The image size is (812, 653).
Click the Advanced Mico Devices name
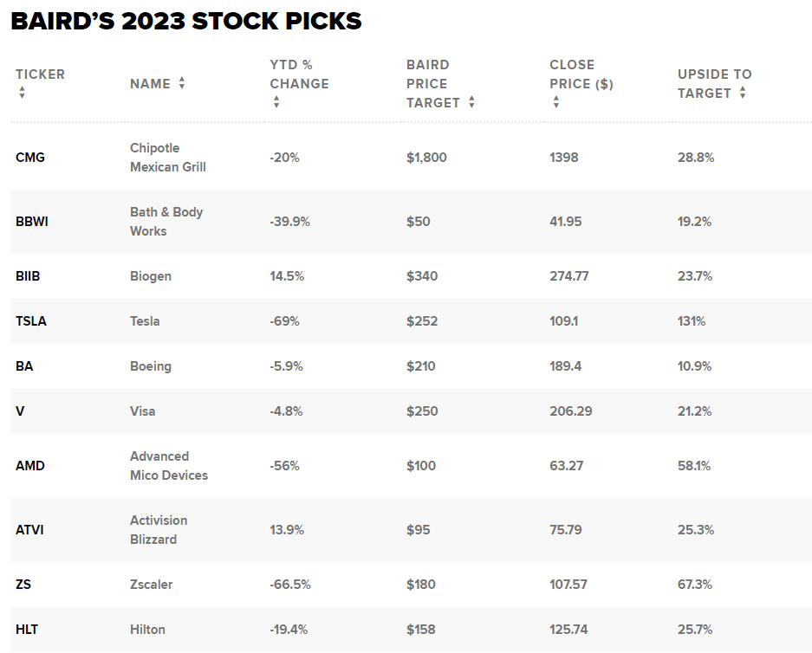click(168, 466)
